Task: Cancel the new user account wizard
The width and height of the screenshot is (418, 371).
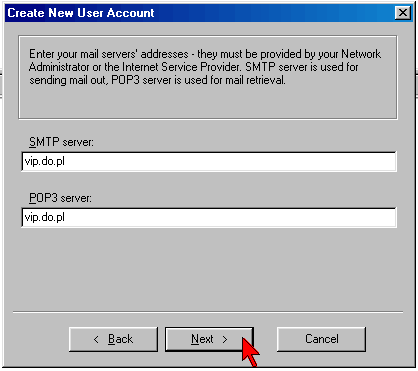Action: pyautogui.click(x=321, y=339)
